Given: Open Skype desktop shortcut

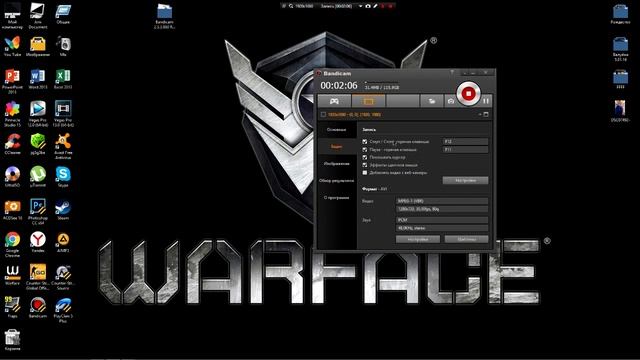Looking at the screenshot, I should point(63,177).
